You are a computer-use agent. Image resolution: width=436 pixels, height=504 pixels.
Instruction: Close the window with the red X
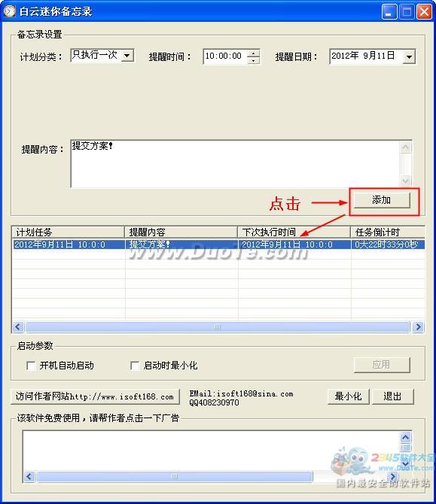424,12
